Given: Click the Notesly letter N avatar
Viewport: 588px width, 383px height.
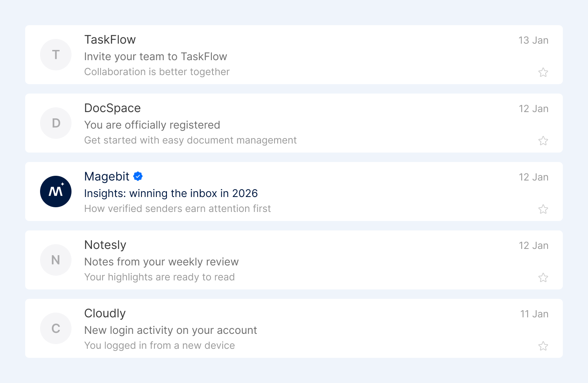Looking at the screenshot, I should [x=56, y=260].
